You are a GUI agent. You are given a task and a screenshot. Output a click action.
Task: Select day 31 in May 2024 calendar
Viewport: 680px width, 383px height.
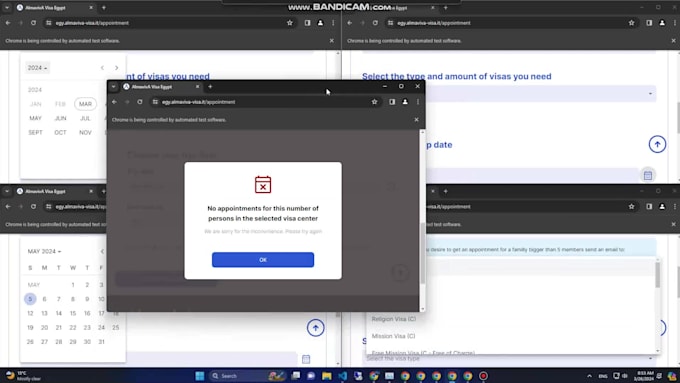coord(101,342)
